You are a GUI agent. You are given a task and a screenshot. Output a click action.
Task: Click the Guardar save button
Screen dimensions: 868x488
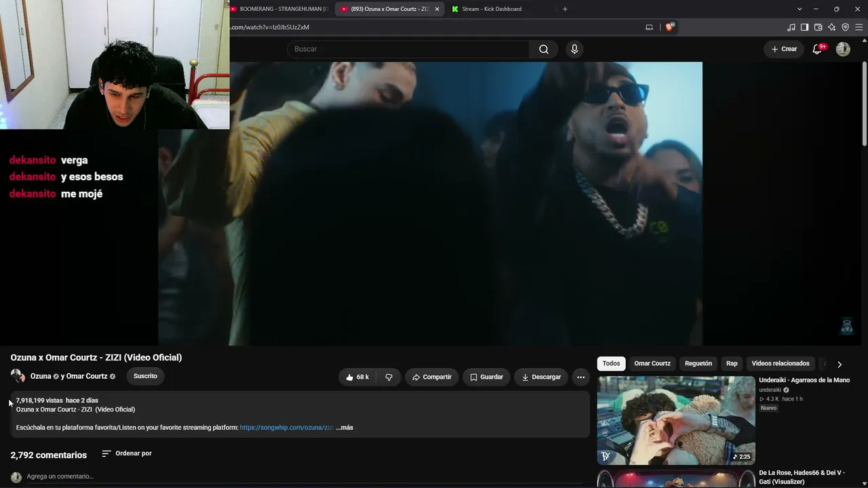(486, 377)
